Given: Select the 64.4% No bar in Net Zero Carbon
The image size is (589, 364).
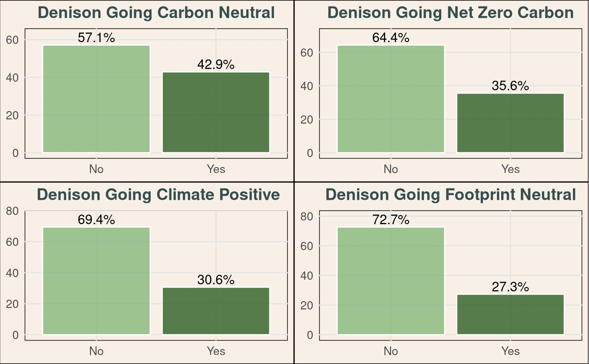Looking at the screenshot, I should point(390,99).
